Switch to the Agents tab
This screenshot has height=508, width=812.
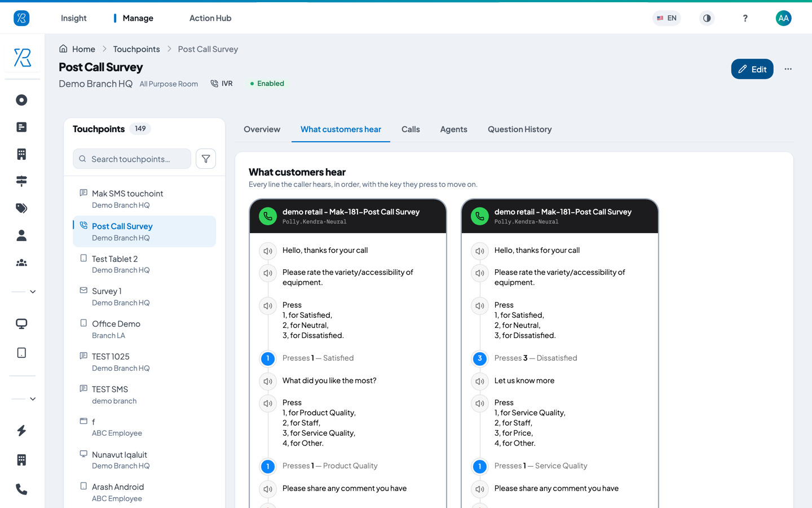453,129
